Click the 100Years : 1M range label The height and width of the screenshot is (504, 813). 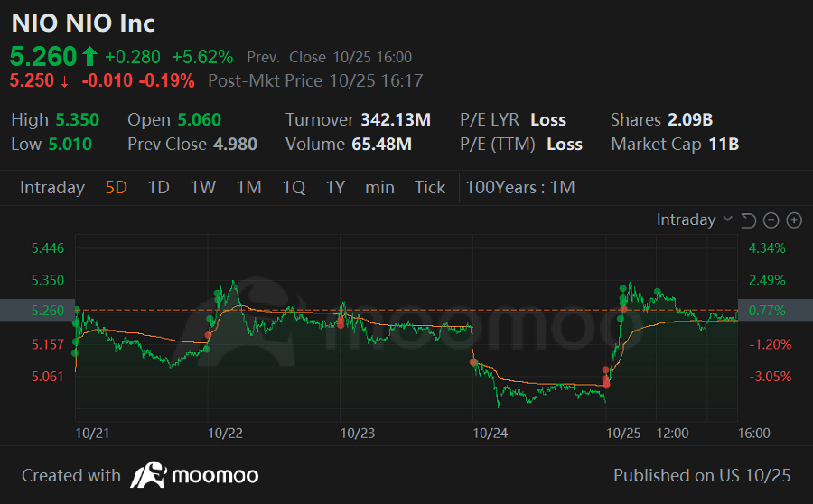(520, 187)
